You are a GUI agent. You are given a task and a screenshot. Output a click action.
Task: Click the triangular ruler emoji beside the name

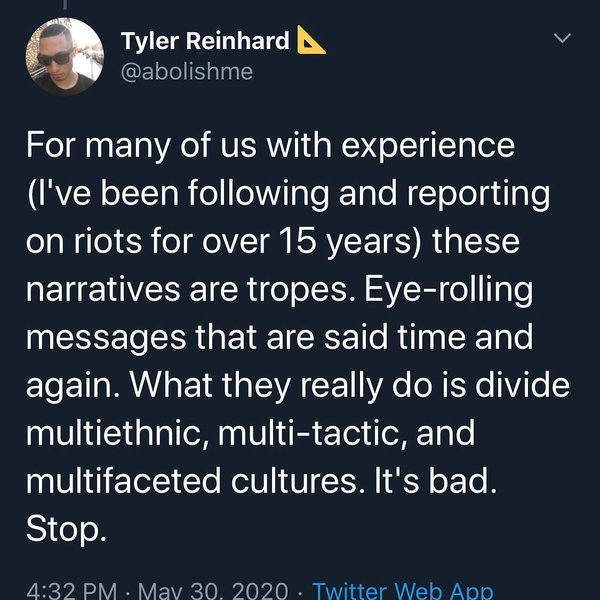[x=313, y=40]
